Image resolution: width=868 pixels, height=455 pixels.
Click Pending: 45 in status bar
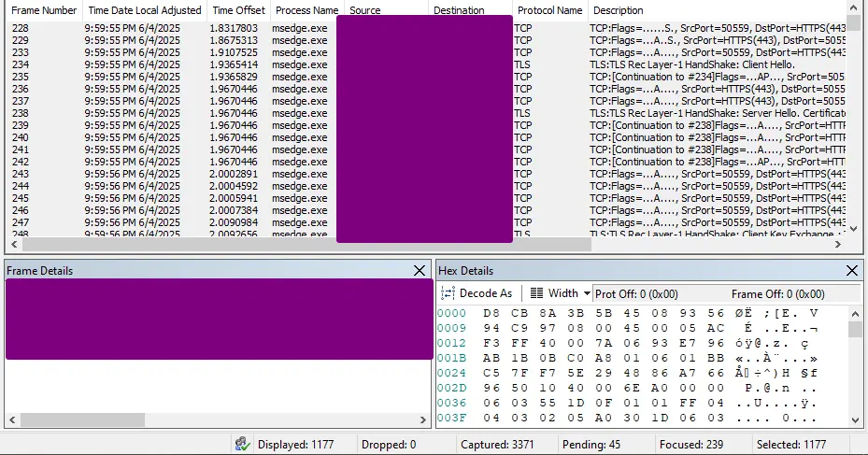click(591, 445)
